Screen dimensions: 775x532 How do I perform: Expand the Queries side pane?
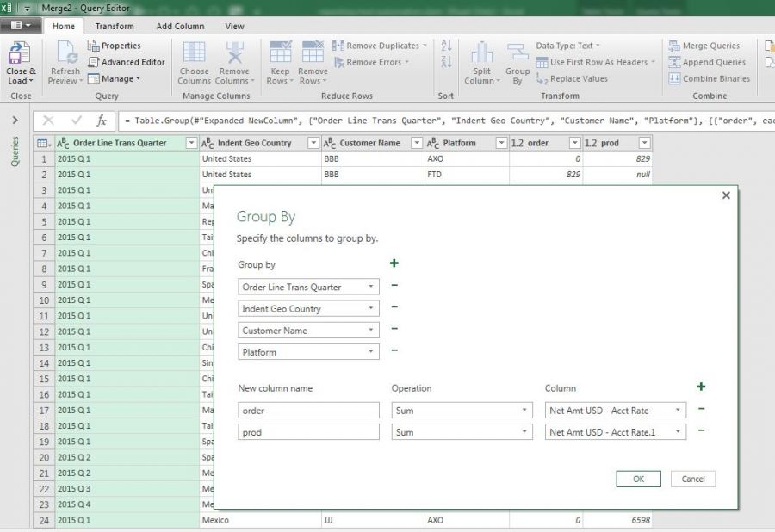(x=15, y=120)
